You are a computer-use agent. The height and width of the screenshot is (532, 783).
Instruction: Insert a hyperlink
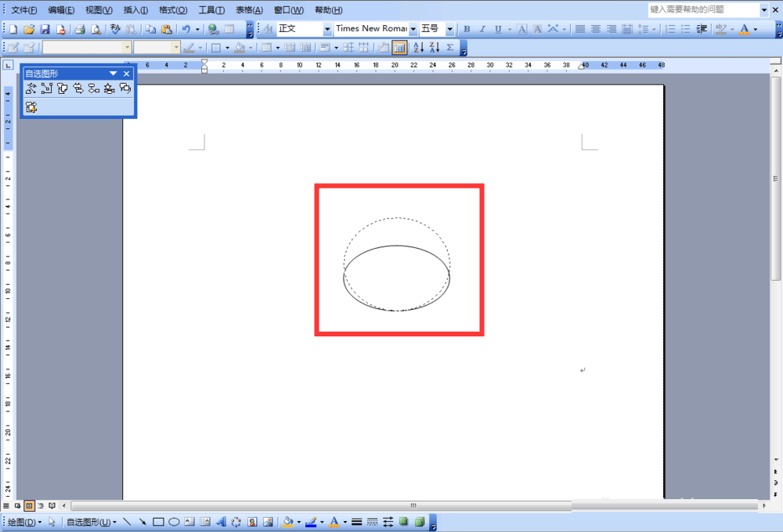click(x=213, y=30)
